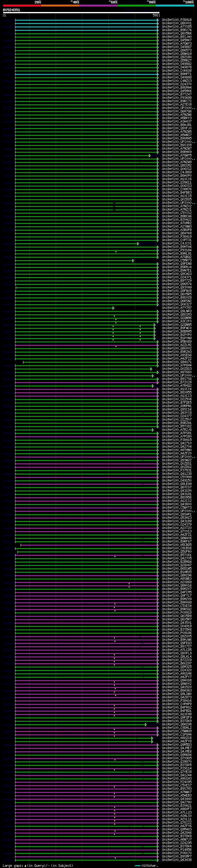Select hit label UniRef100_Q5UFR0

pyautogui.click(x=177, y=551)
